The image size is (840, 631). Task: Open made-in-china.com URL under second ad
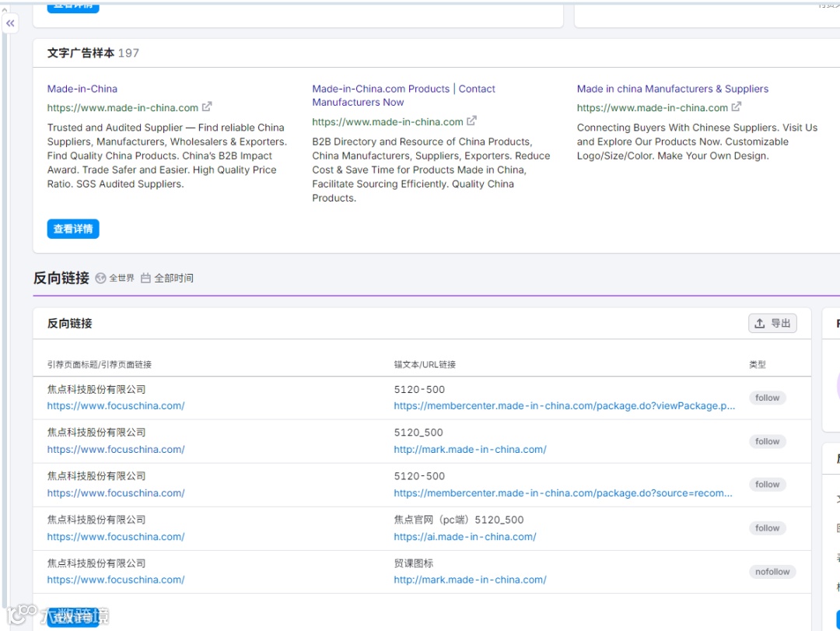click(x=387, y=121)
